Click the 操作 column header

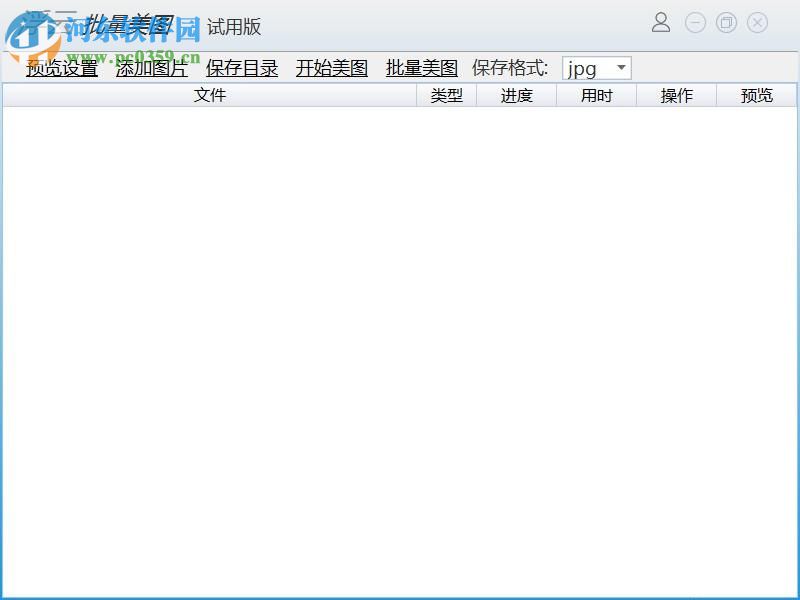pyautogui.click(x=676, y=95)
